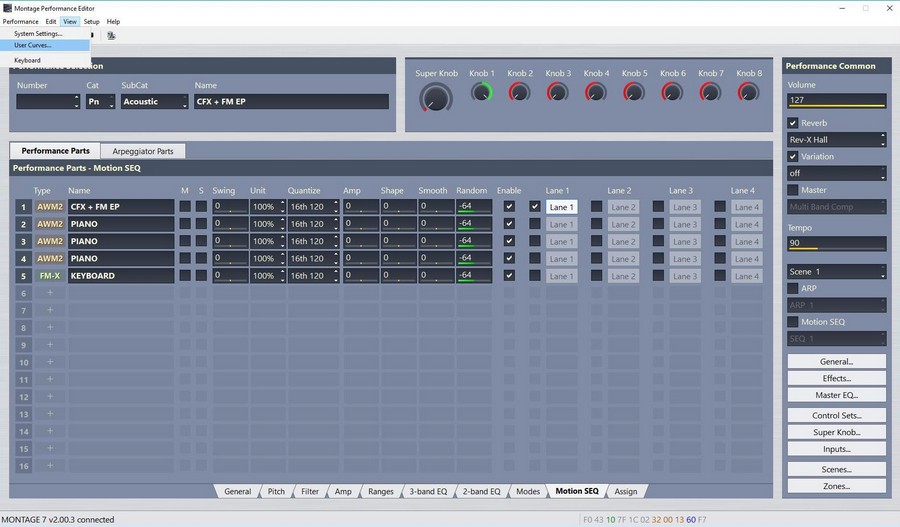This screenshot has height=527, width=900.
Task: Open the Master EQ dialog button
Action: pos(836,395)
